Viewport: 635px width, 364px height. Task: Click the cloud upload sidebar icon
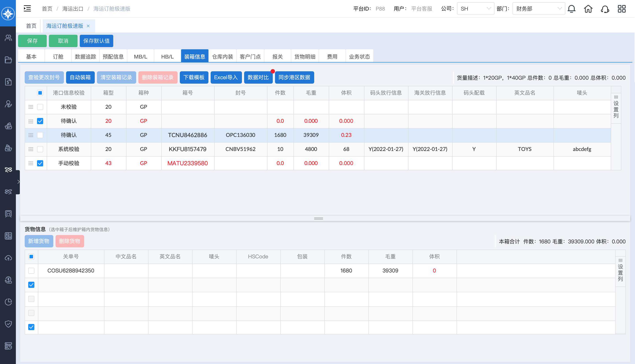tap(8, 258)
